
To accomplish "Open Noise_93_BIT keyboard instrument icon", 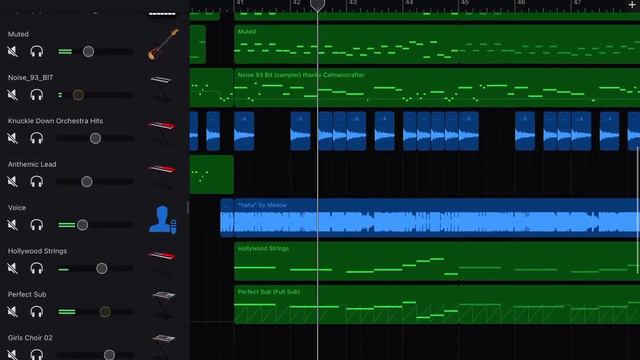I will point(162,88).
